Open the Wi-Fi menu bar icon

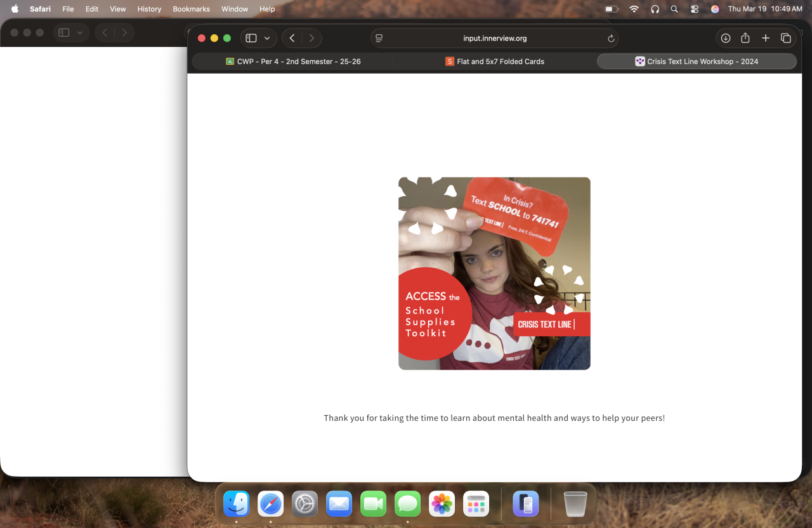click(634, 9)
